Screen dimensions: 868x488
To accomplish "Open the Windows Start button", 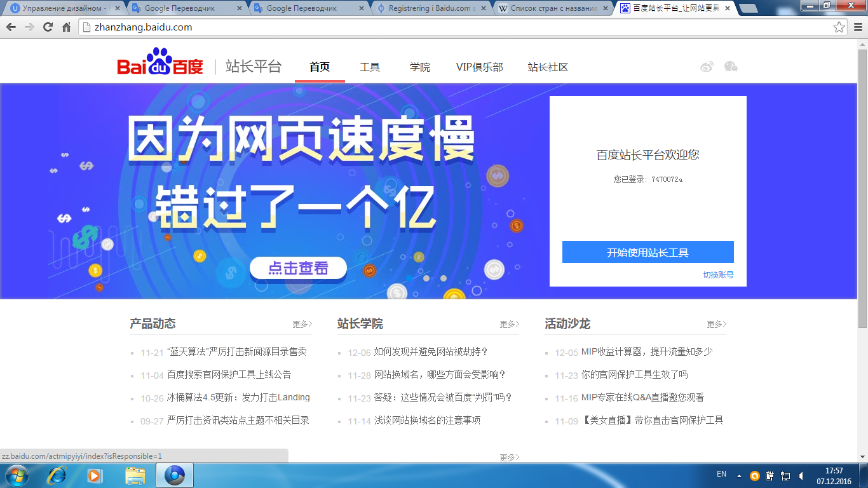I will (x=16, y=475).
